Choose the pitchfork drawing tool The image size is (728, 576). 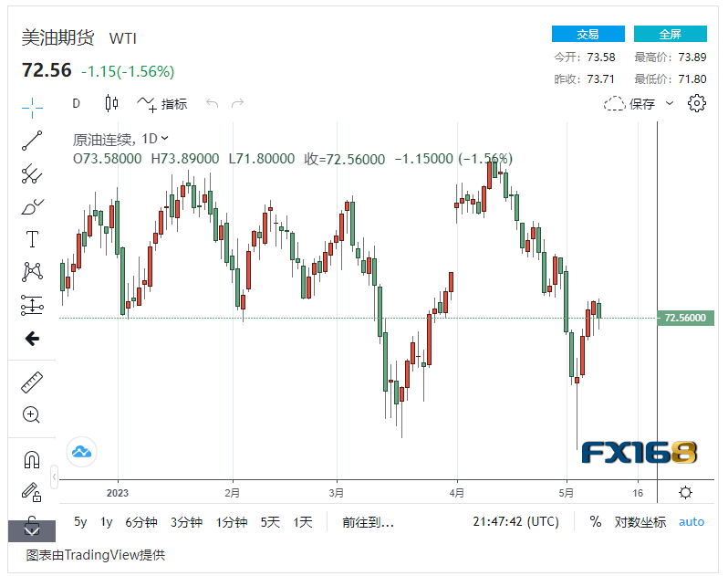pyautogui.click(x=32, y=173)
